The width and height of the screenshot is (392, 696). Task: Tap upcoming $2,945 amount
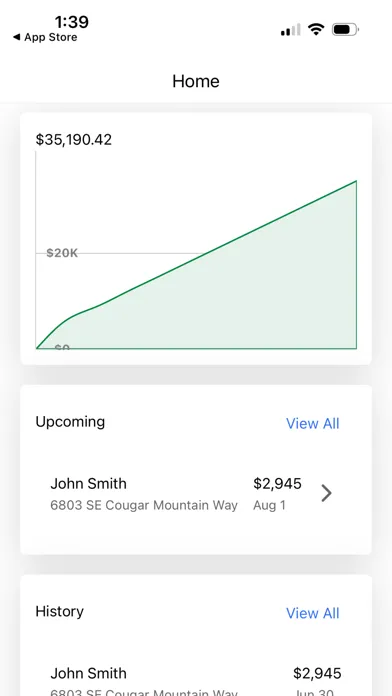point(277,483)
